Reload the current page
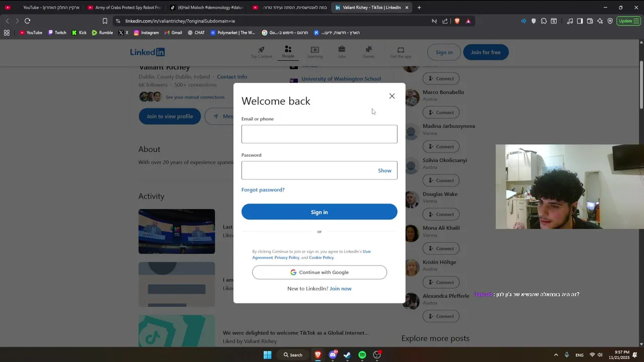 (27, 21)
